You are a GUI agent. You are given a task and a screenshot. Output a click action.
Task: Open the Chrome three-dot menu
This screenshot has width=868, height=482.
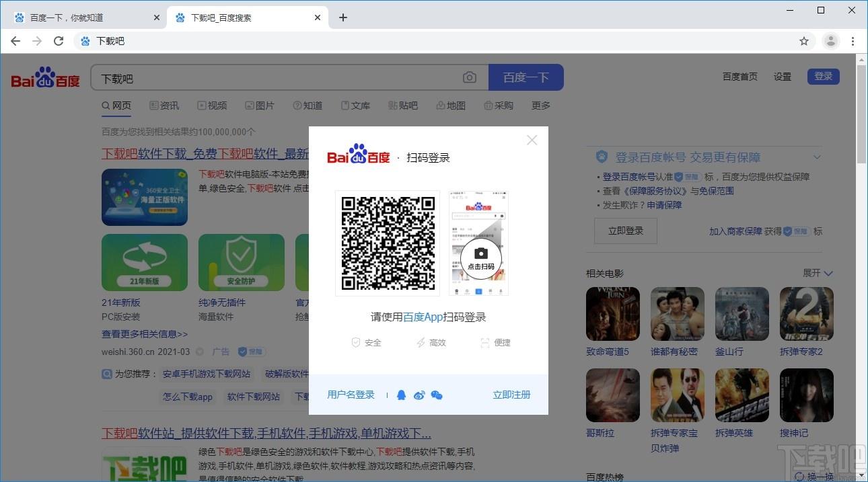coord(853,41)
